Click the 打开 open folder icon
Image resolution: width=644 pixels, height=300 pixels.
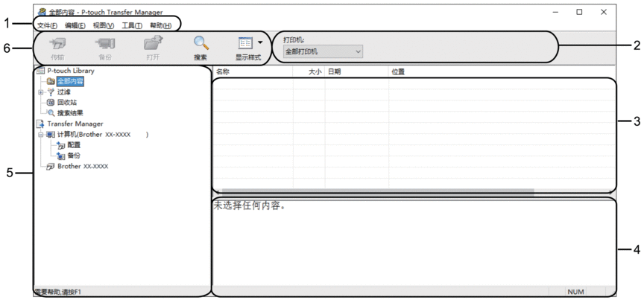[x=154, y=43]
